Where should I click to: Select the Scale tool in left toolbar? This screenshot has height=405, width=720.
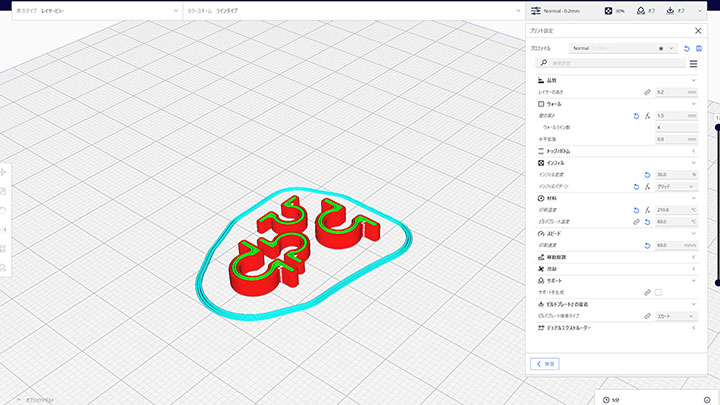[x=3, y=191]
